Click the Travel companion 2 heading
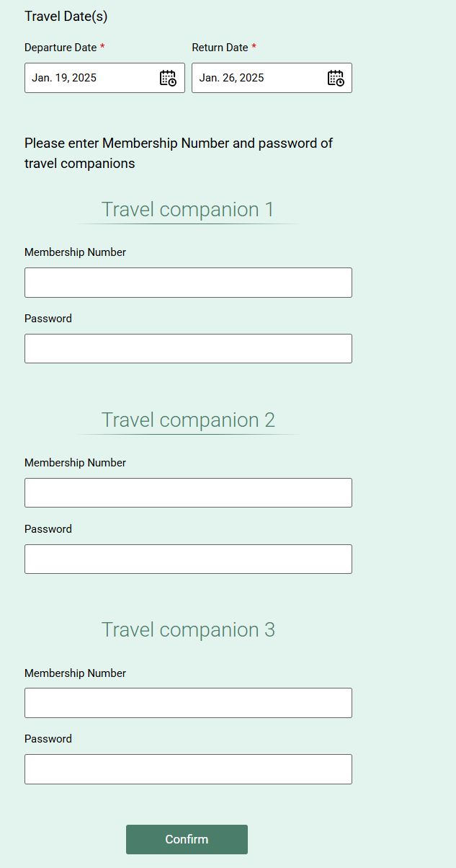 (188, 420)
